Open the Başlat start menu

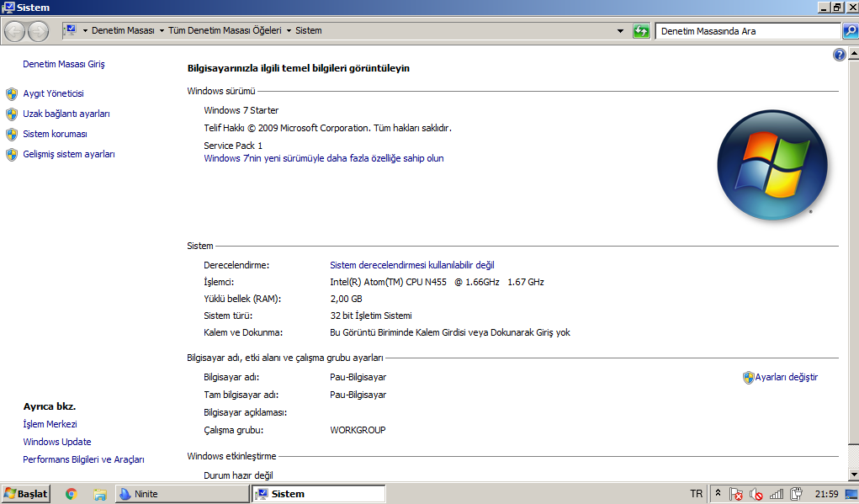(x=25, y=494)
